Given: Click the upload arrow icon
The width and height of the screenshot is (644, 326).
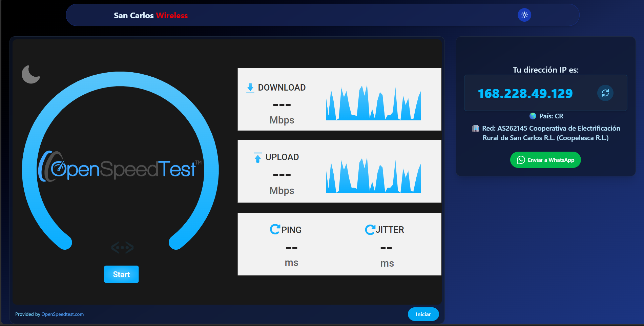Looking at the screenshot, I should click(257, 157).
